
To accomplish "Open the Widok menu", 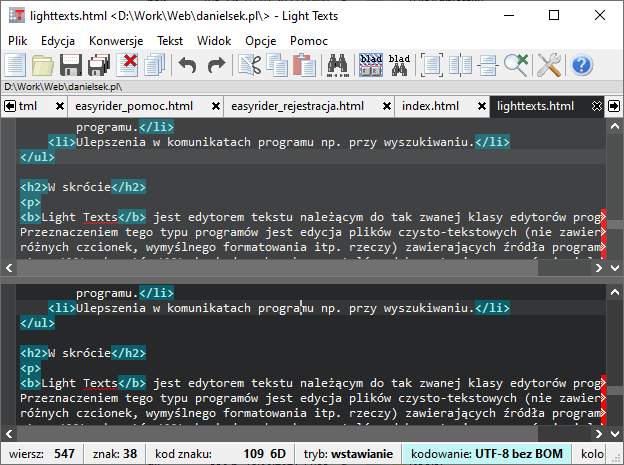I will pos(214,41).
